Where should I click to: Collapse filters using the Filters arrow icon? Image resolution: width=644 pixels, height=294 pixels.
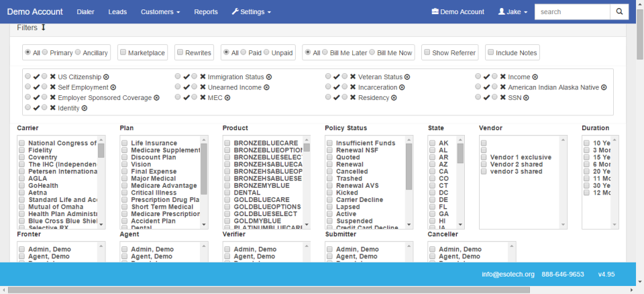pyautogui.click(x=43, y=28)
